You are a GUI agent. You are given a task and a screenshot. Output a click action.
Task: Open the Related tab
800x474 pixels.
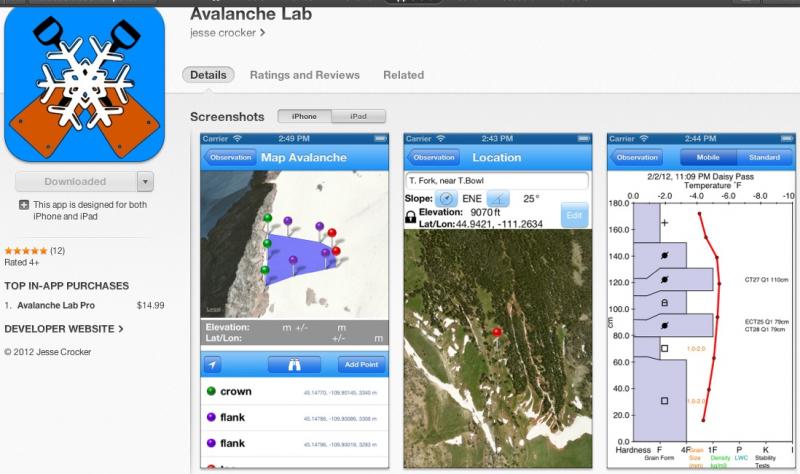pyautogui.click(x=403, y=75)
